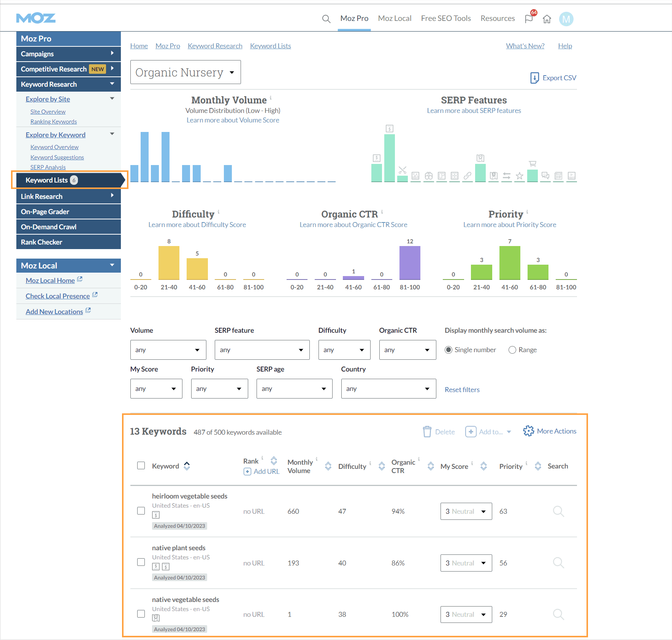The width and height of the screenshot is (672, 640).
Task: Go to the home icon in header
Action: click(547, 19)
